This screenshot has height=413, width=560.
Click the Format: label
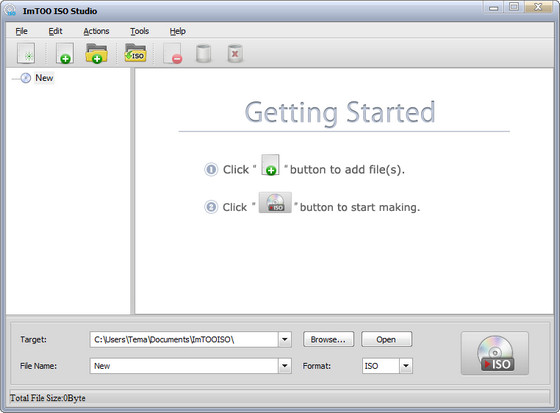(x=317, y=366)
